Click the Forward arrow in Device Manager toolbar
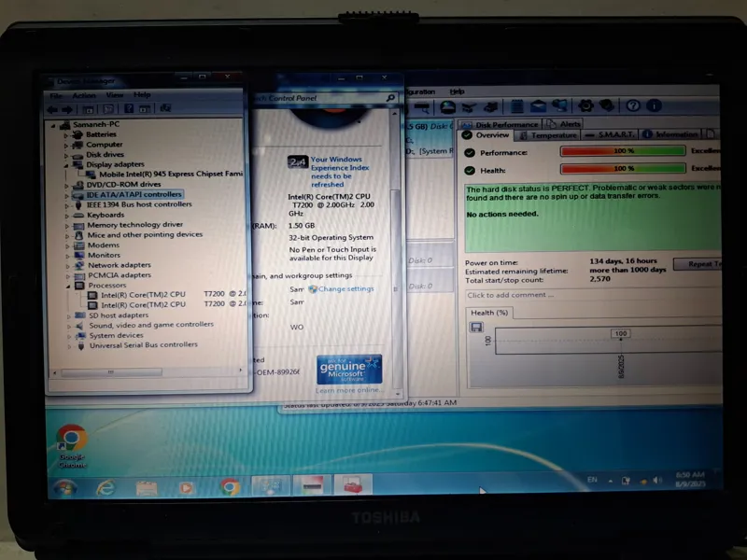 point(67,109)
